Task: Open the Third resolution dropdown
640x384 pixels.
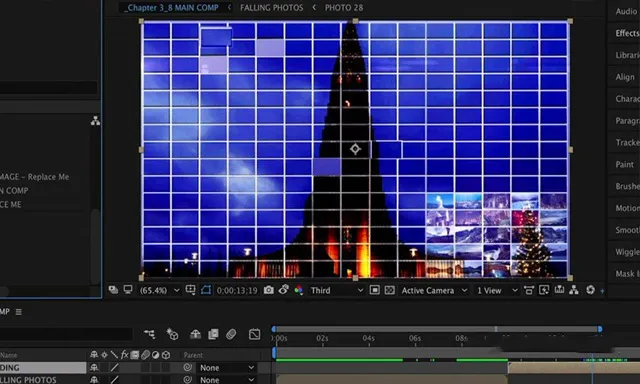Action: (337, 291)
